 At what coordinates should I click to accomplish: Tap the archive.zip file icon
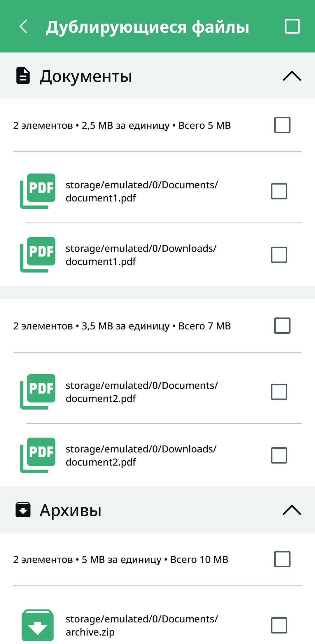[x=38, y=625]
